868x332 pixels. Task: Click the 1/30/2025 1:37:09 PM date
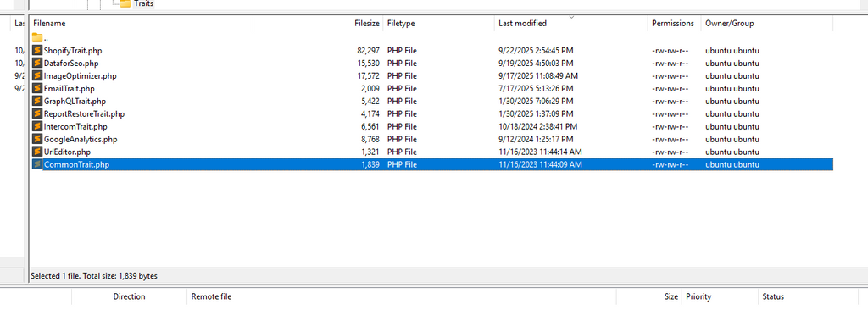pyautogui.click(x=536, y=114)
